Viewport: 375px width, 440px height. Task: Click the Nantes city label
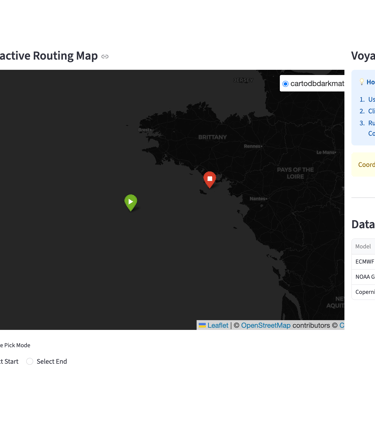click(x=258, y=199)
